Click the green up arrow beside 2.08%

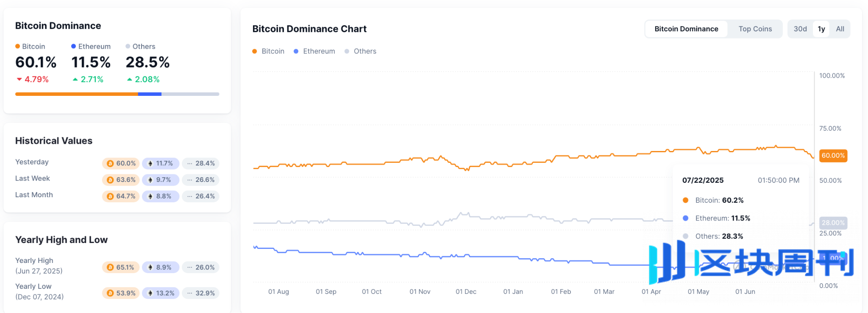click(130, 79)
